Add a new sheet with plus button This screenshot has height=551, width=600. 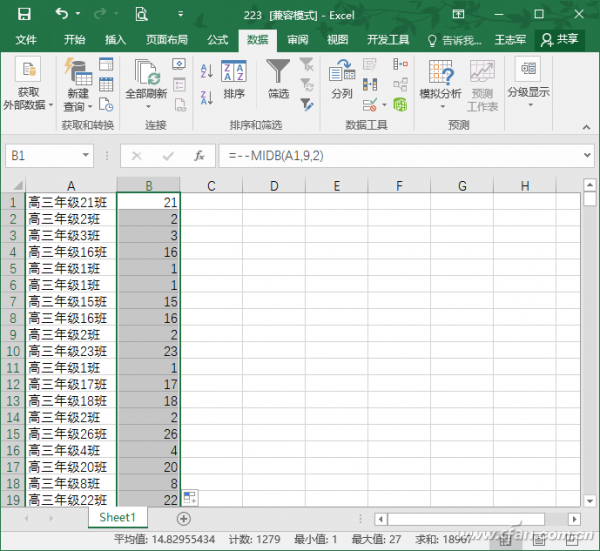[x=184, y=519]
